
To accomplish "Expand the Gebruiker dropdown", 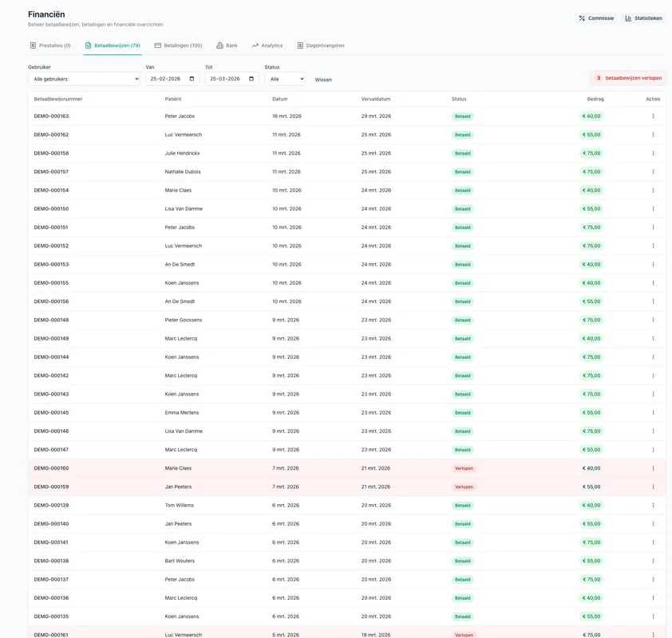I will 84,79.
